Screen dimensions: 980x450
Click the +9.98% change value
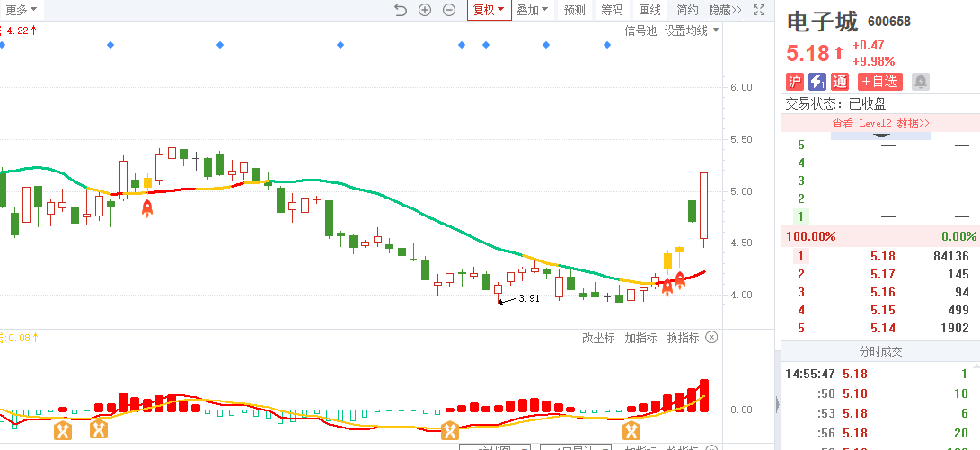[873, 61]
